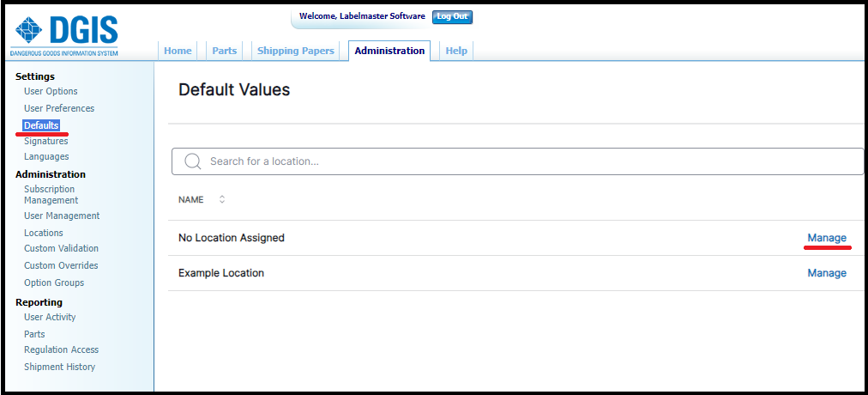Open the Shipping Papers tab
This screenshot has height=395, width=868.
(296, 51)
